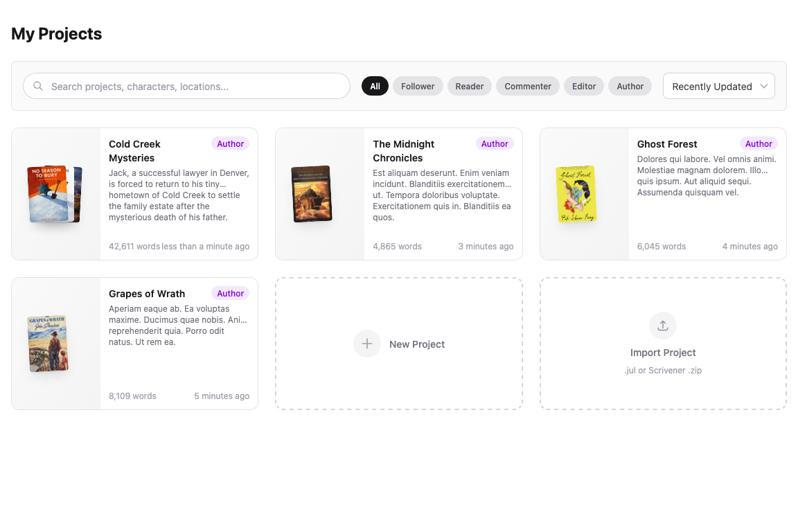Image resolution: width=798 pixels, height=532 pixels.
Task: Open the Recently Updated dropdown
Action: click(718, 86)
